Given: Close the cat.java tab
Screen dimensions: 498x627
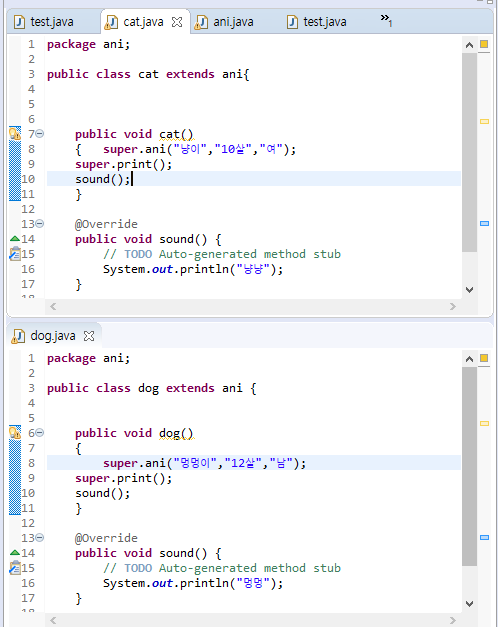Looking at the screenshot, I should click(x=176, y=22).
